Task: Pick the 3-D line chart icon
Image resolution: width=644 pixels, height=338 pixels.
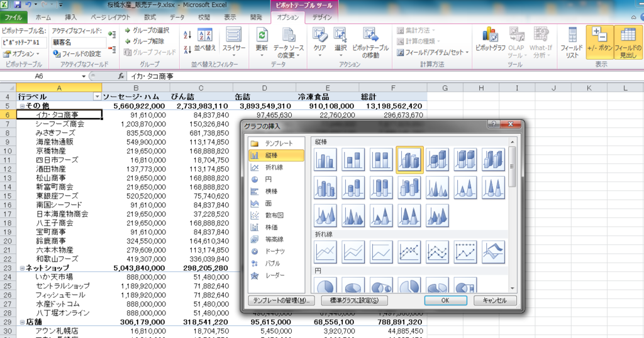Action: 493,251
